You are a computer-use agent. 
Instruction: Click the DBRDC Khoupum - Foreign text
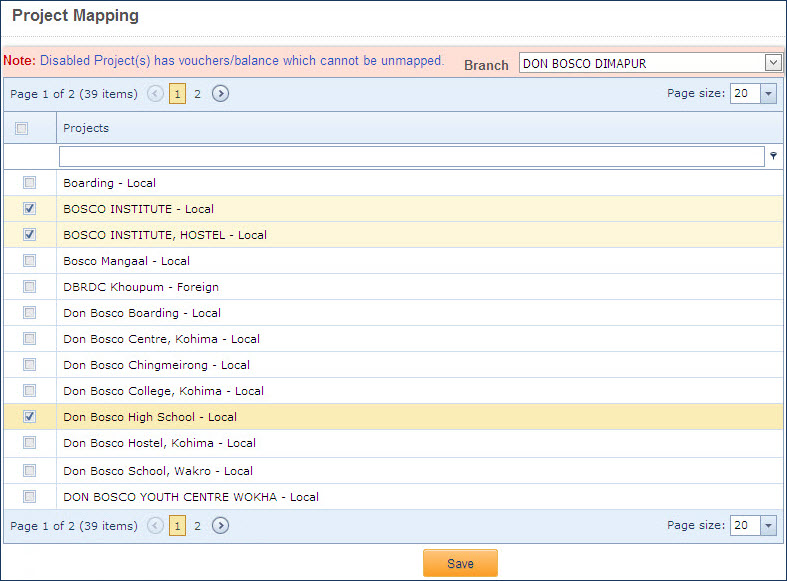tap(141, 287)
